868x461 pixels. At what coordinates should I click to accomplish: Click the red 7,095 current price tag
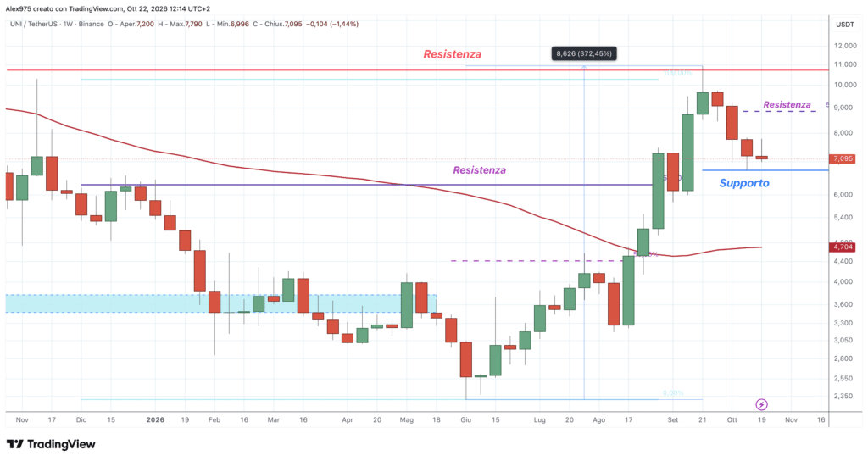[843, 158]
